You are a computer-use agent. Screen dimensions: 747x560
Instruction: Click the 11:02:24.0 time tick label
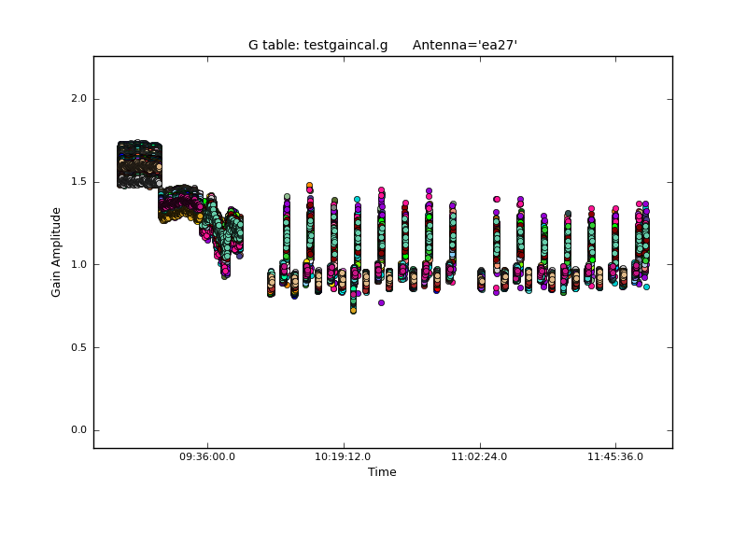pyautogui.click(x=479, y=457)
